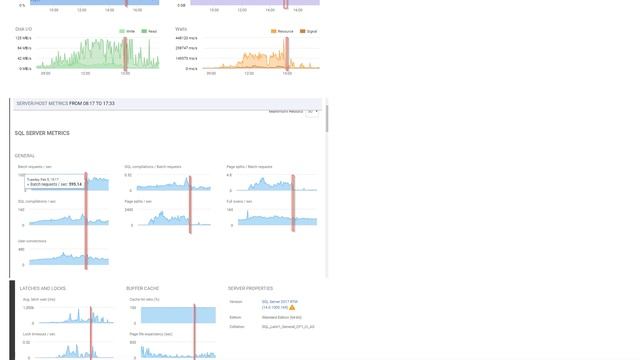Toggle the Write series in Disk I/O legend

coord(127,31)
